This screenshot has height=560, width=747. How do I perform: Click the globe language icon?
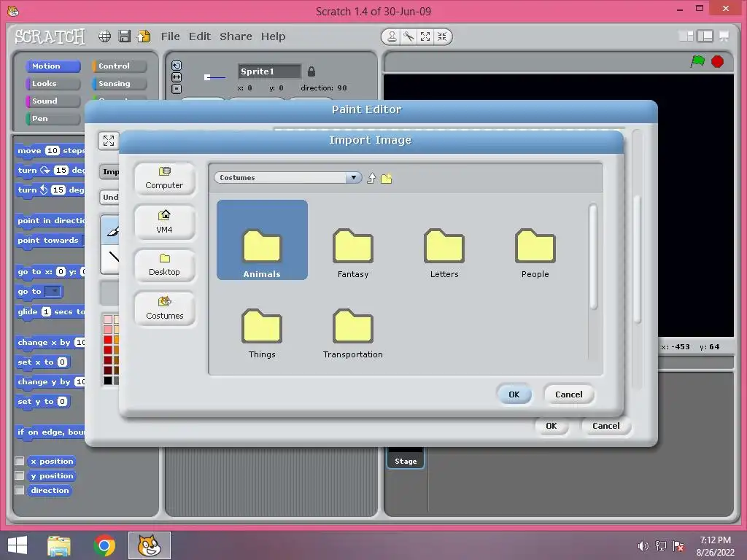pos(105,36)
